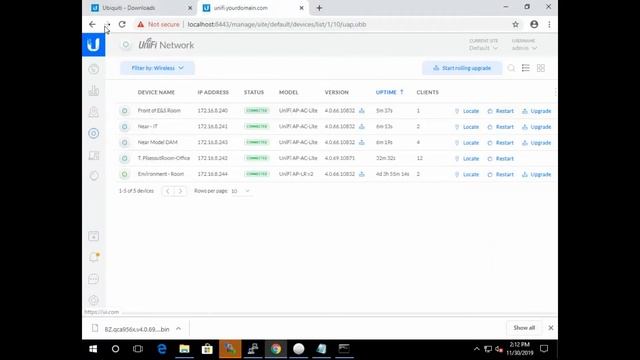640x360 pixels.
Task: Sort by the Status column header
Action: pos(254,92)
